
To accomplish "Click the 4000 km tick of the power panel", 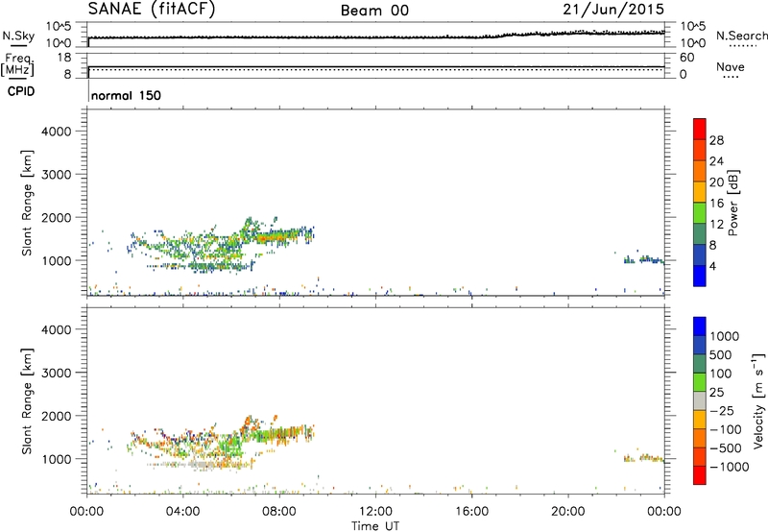I will pos(57,132).
